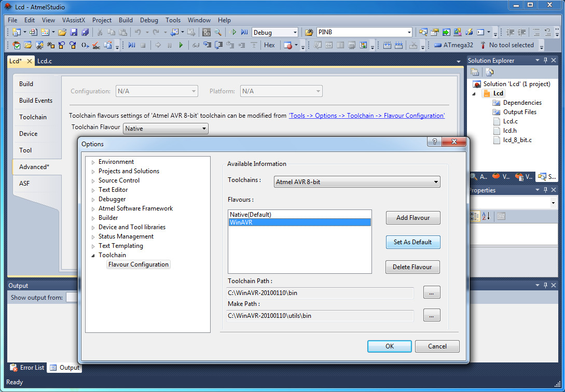565x392 pixels.
Task: Click the Help question mark in Options dialog
Action: 435,142
